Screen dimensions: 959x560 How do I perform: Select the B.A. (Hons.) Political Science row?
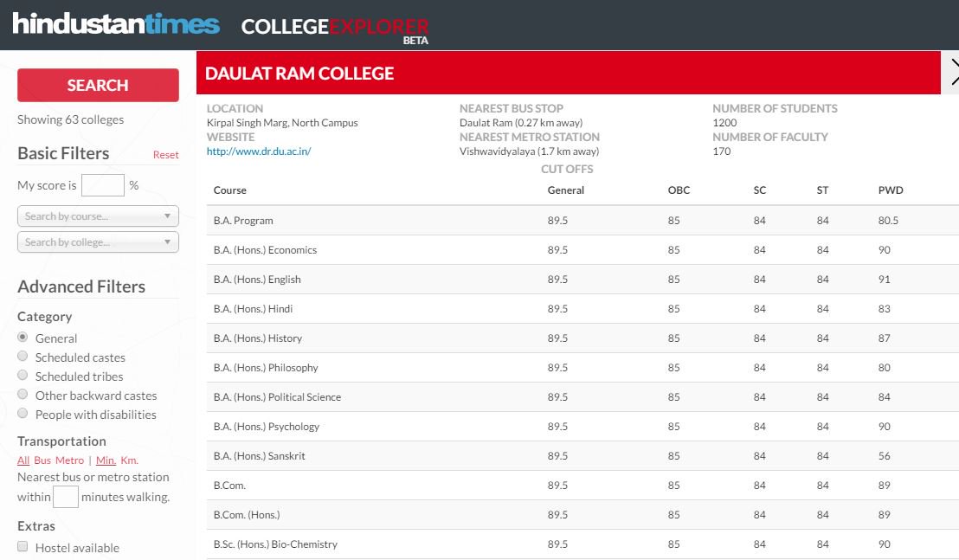(x=582, y=396)
